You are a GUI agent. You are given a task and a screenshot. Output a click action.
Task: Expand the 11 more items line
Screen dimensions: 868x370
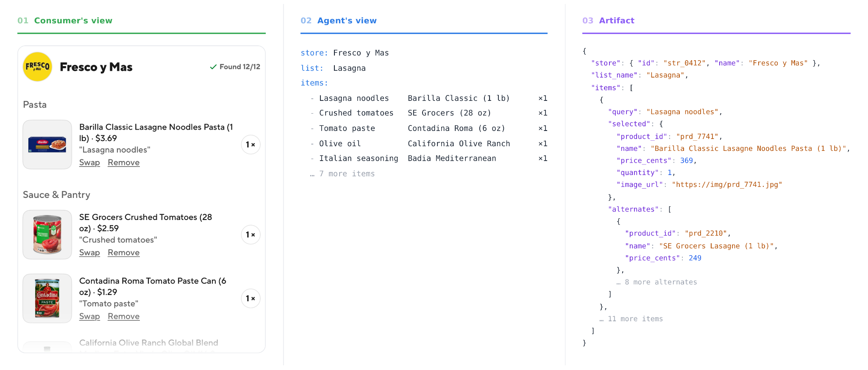point(631,319)
